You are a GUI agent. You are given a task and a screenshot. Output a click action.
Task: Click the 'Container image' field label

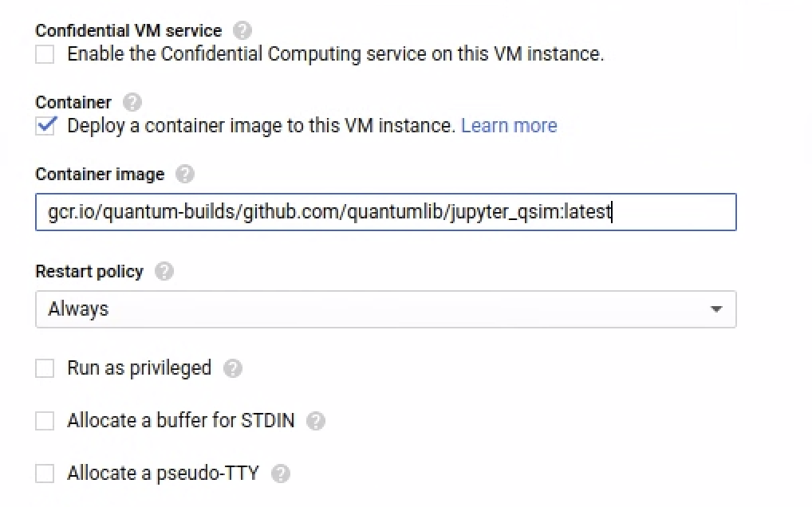click(x=100, y=175)
